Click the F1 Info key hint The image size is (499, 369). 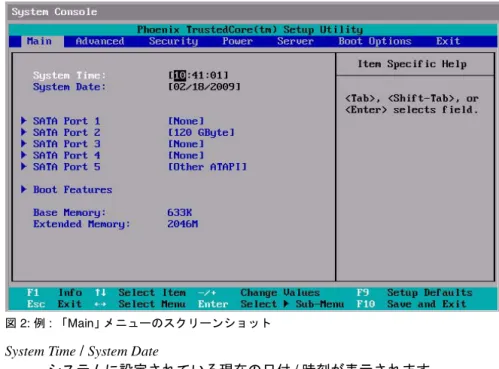[54, 293]
